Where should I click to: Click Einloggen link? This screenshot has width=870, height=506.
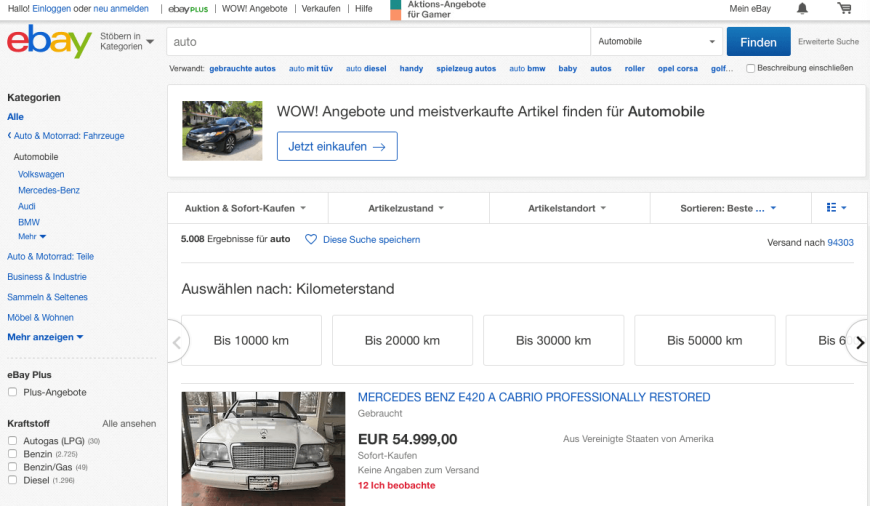tap(52, 9)
